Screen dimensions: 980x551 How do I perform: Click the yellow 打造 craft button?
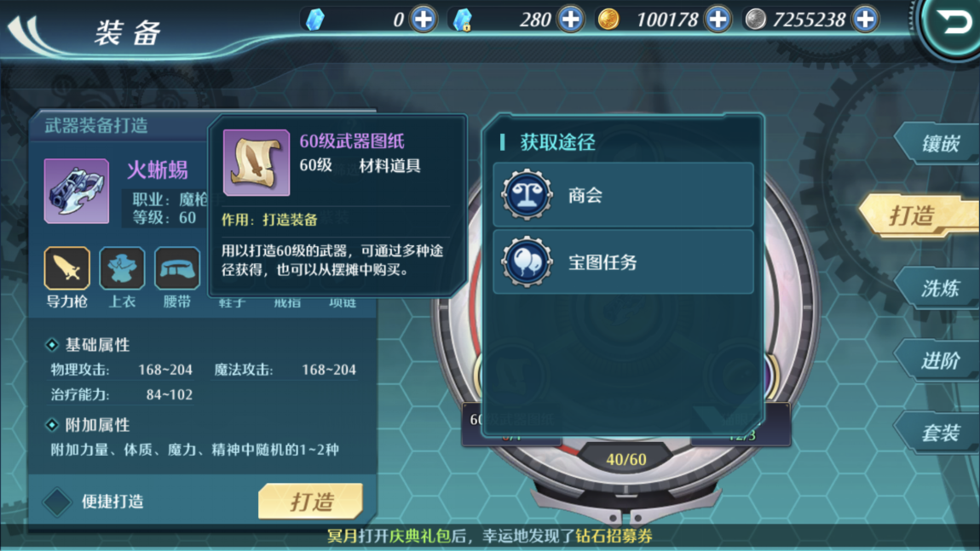tap(311, 501)
